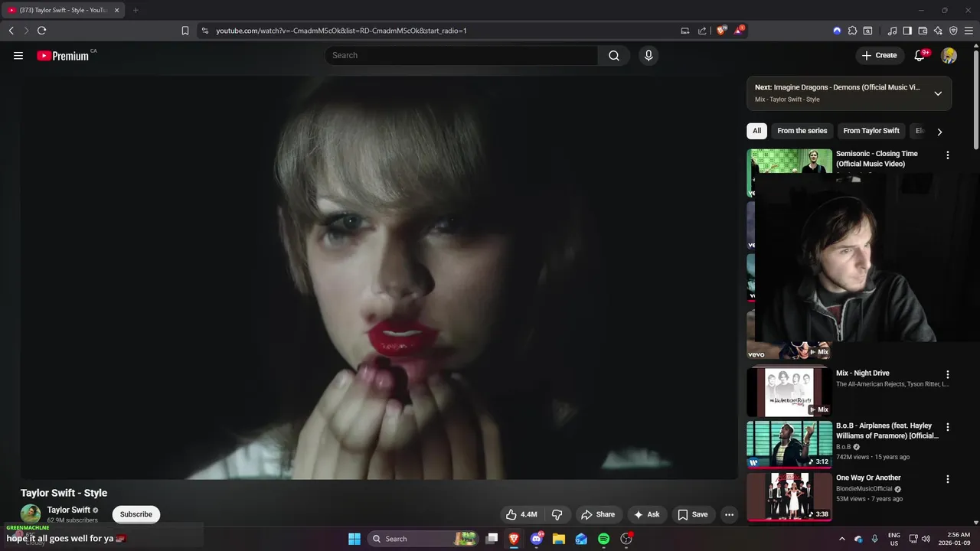
Task: Toggle the browser sidebar panel
Action: coord(907,31)
